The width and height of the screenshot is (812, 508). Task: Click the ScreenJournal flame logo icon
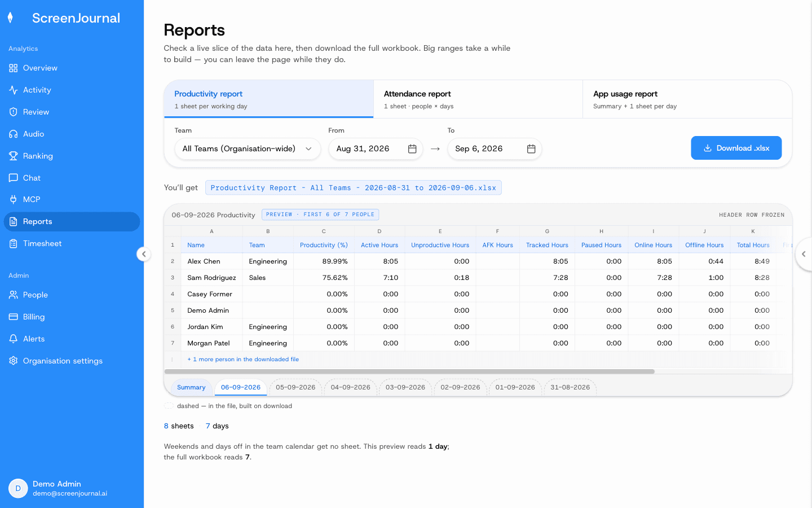click(10, 18)
